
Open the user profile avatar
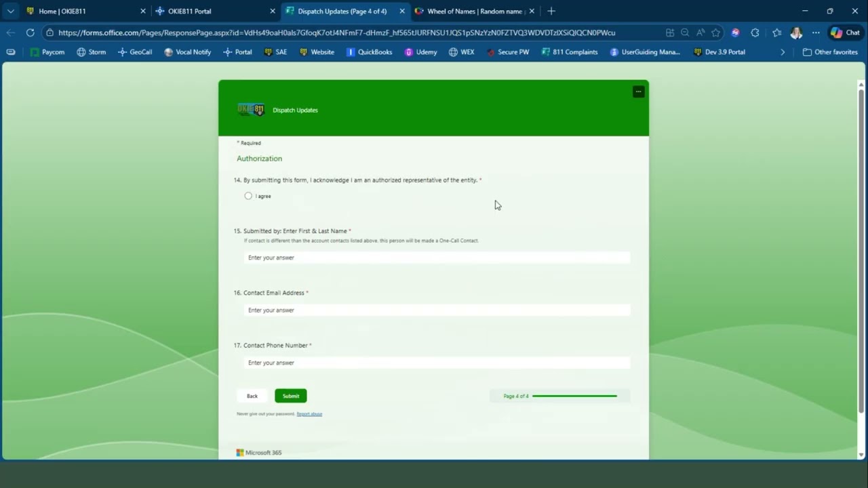796,33
